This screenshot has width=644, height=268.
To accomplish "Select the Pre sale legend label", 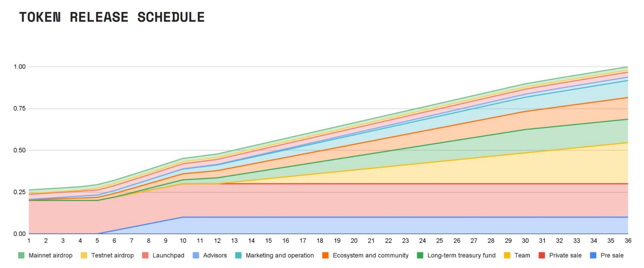I will coord(612,256).
